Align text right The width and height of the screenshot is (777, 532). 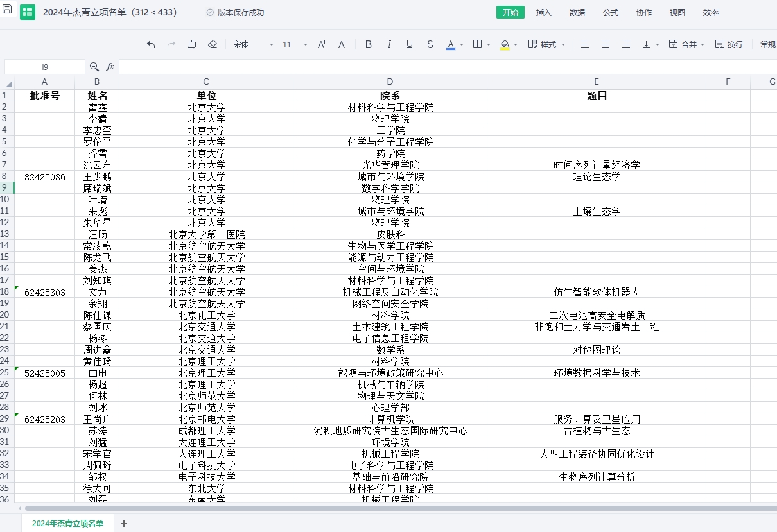tap(626, 44)
